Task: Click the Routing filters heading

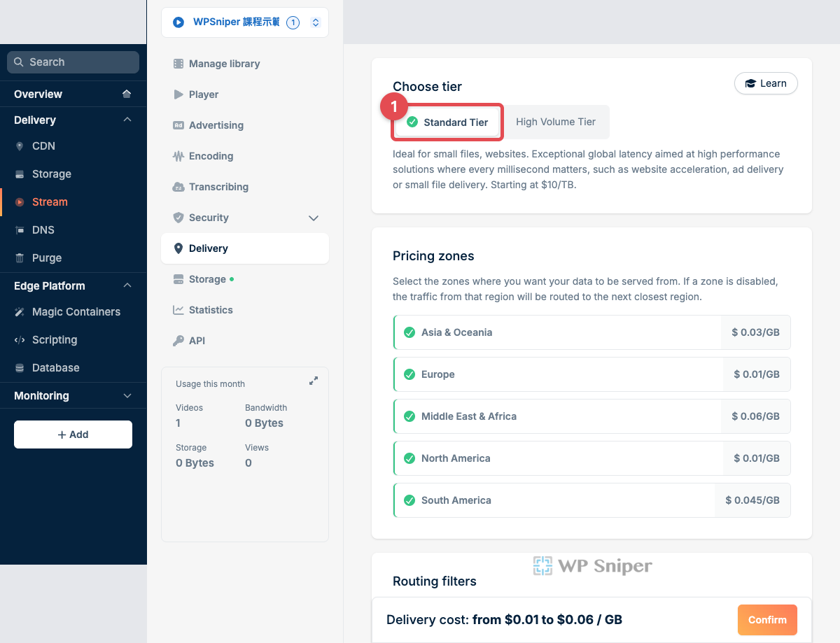Action: [x=435, y=581]
